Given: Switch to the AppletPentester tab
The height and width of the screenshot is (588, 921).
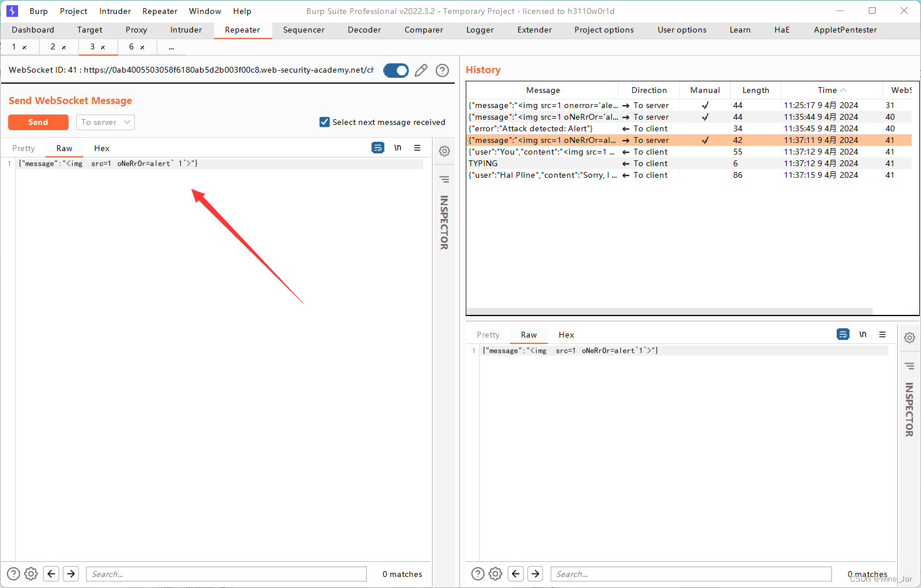Looking at the screenshot, I should tap(845, 30).
